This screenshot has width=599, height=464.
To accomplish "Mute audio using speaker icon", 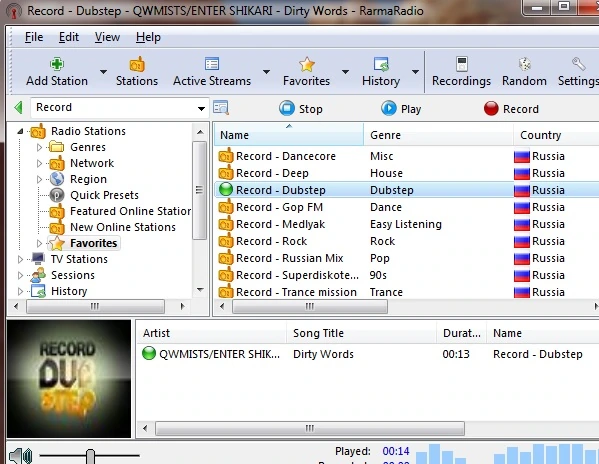I will 20,456.
